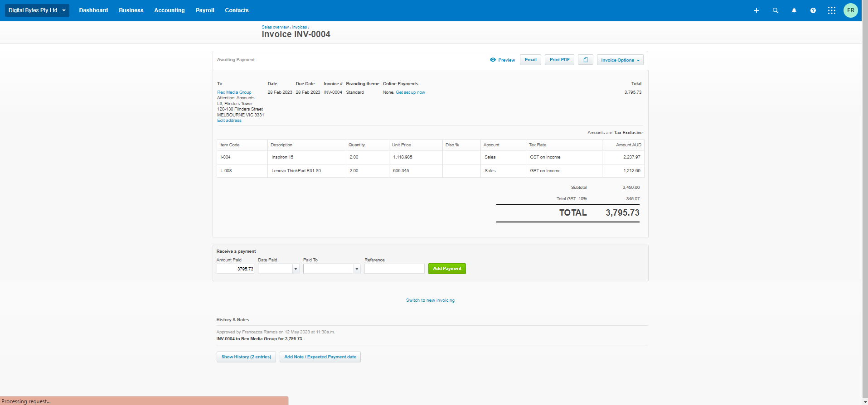The width and height of the screenshot is (868, 405).
Task: Click unit price 1,118.985 cell
Action: (416, 157)
